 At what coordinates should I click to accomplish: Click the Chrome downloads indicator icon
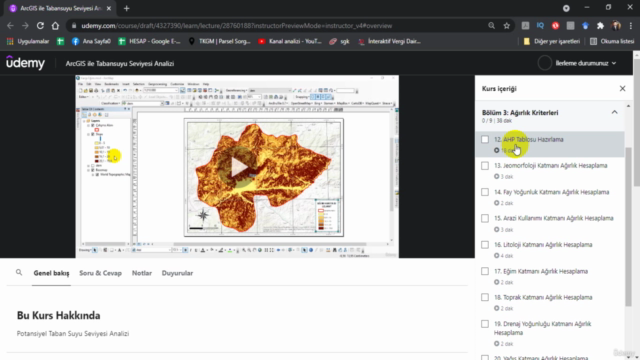pos(566,8)
